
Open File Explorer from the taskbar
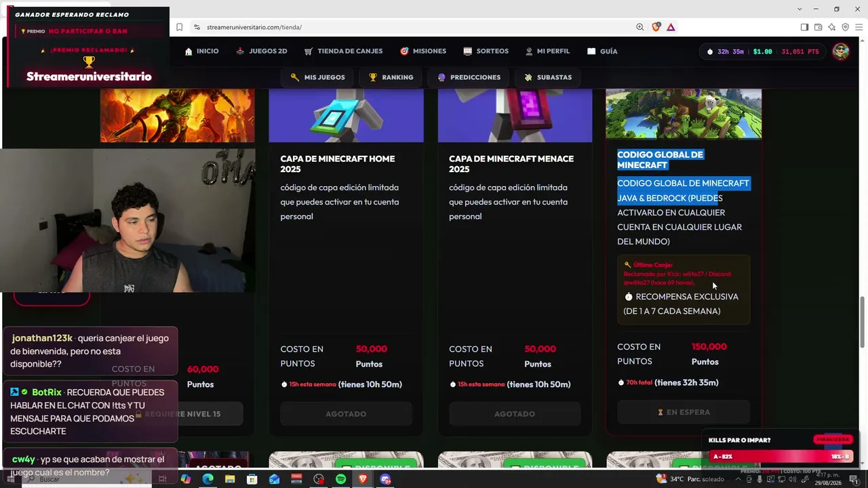click(230, 479)
